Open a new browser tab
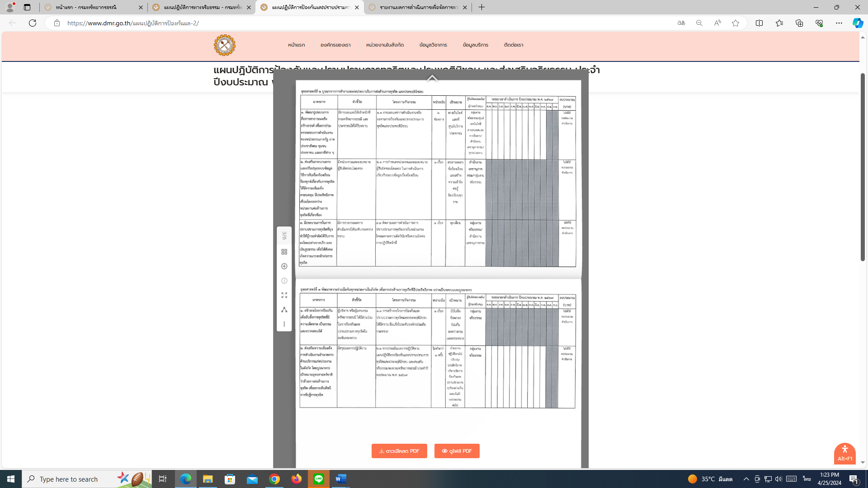 [x=481, y=7]
